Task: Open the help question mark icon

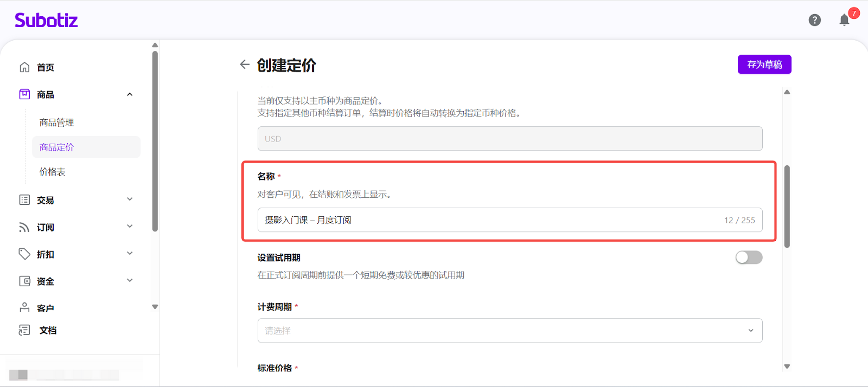Action: tap(814, 20)
